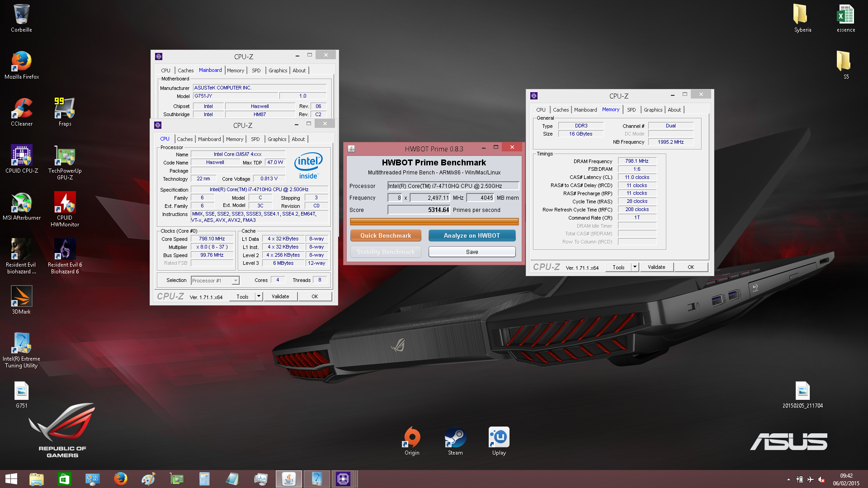The height and width of the screenshot is (488, 868).
Task: Open the Windows Store taskbar icon
Action: click(64, 479)
